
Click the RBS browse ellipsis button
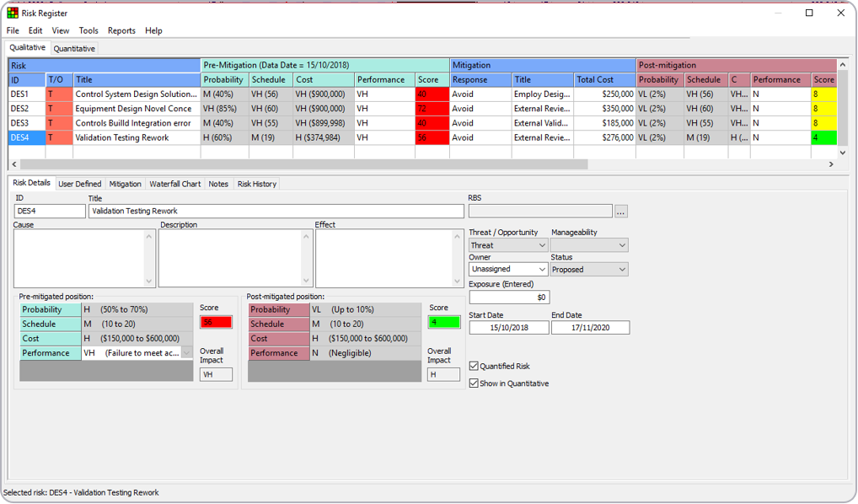pyautogui.click(x=620, y=212)
